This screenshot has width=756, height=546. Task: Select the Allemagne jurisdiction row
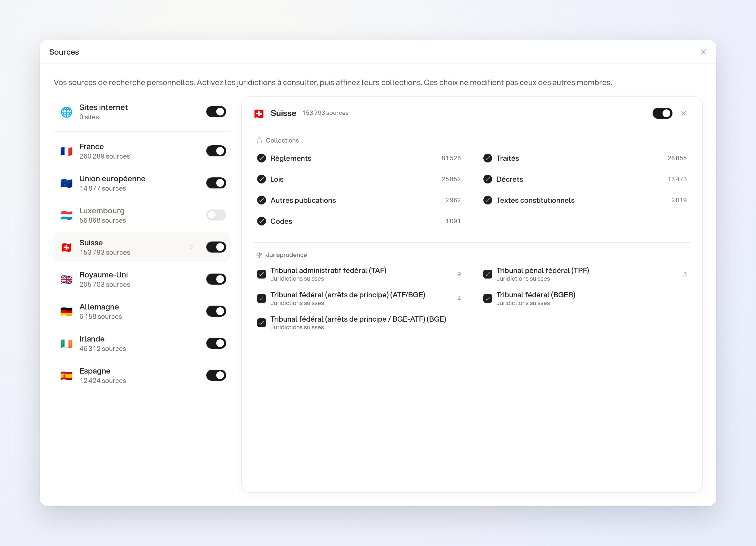[x=142, y=311]
